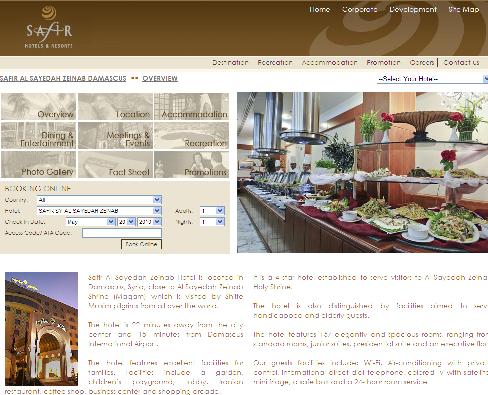Open the Location tile

tap(115, 107)
